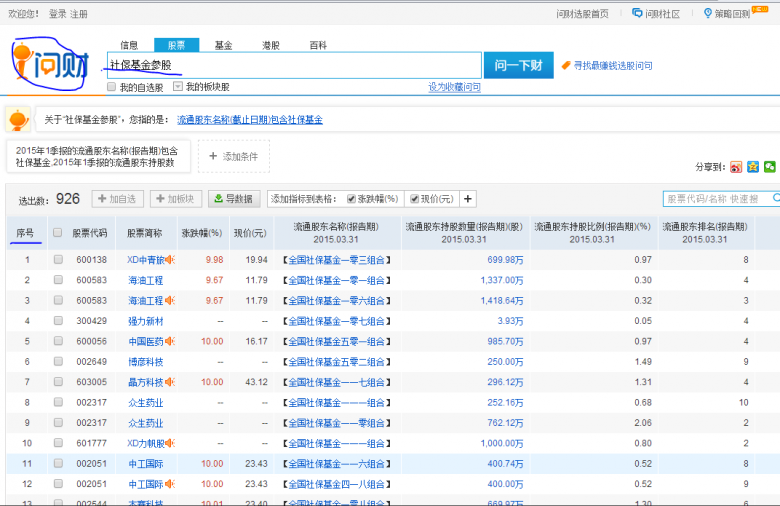780x506 pixels.
Task: Click 加板块 button
Action: click(175, 199)
